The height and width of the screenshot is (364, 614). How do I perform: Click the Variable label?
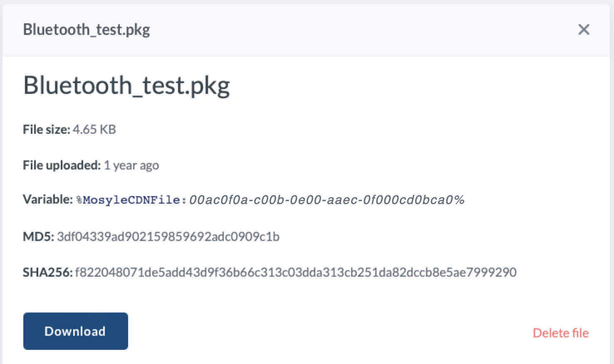click(47, 199)
